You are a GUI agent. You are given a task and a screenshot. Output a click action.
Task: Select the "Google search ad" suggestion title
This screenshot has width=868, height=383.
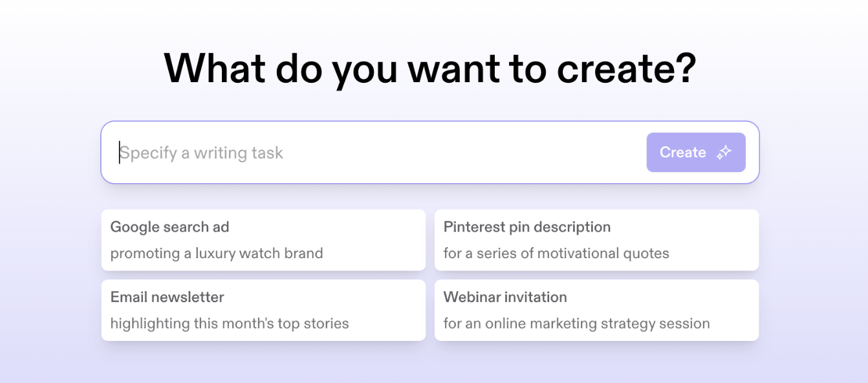(x=169, y=227)
